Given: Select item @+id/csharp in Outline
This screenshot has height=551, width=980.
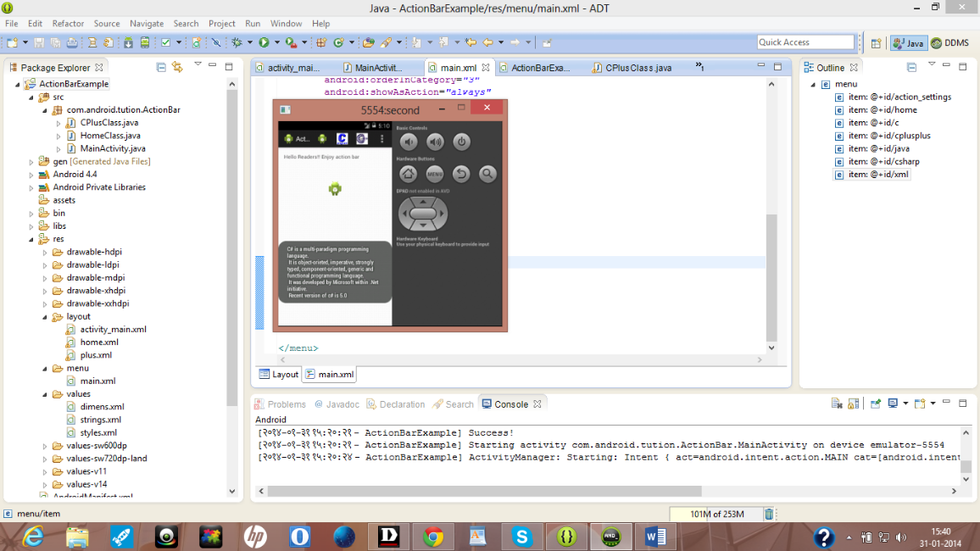Looking at the screenshot, I should pos(877,161).
